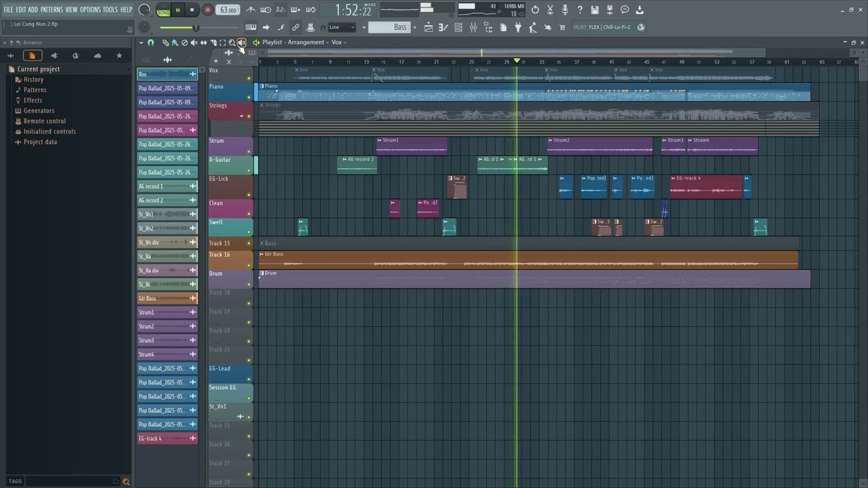Open the starred favorites browser tab
The image size is (868, 488).
(119, 56)
